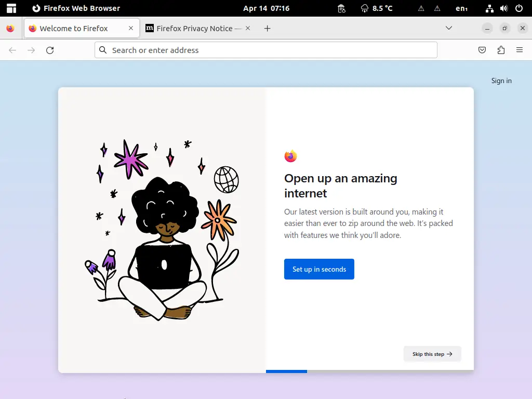Viewport: 532px width, 399px height.
Task: Open the power system menu icon
Action: (519, 8)
